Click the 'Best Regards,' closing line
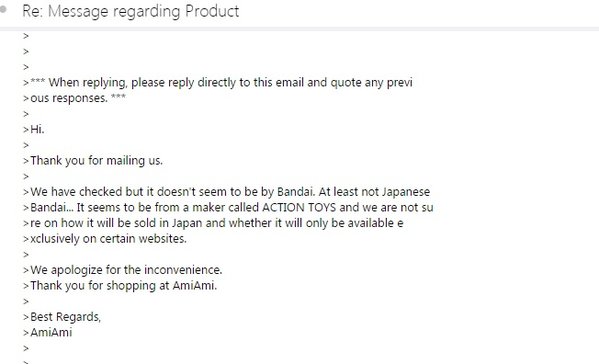This screenshot has height=364, width=599. click(65, 317)
